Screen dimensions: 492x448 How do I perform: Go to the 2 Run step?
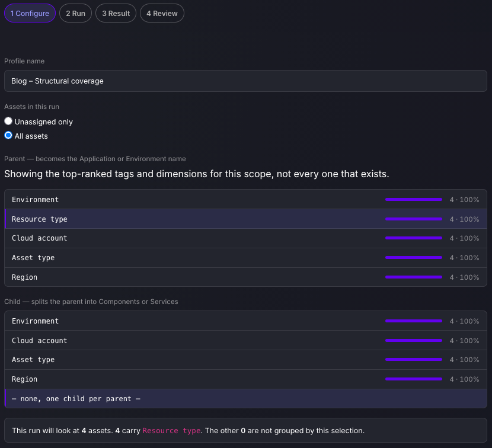[76, 13]
